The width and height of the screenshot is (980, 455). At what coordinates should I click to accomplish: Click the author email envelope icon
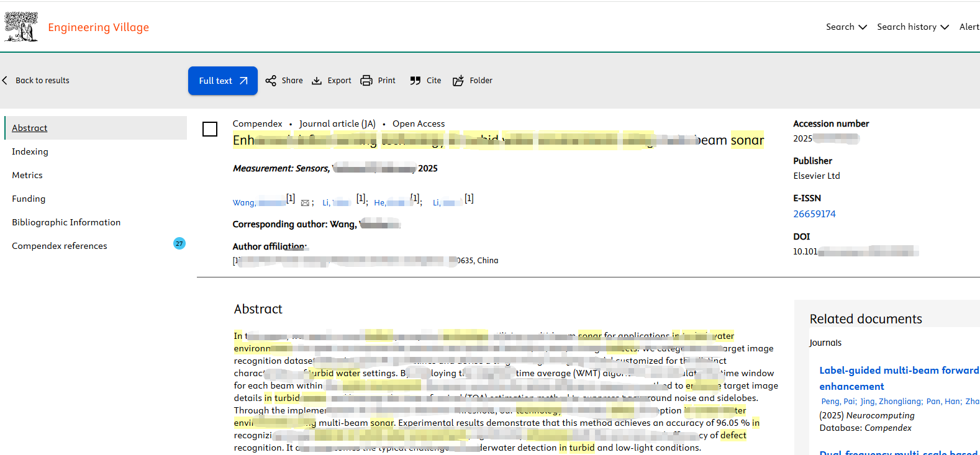point(305,203)
